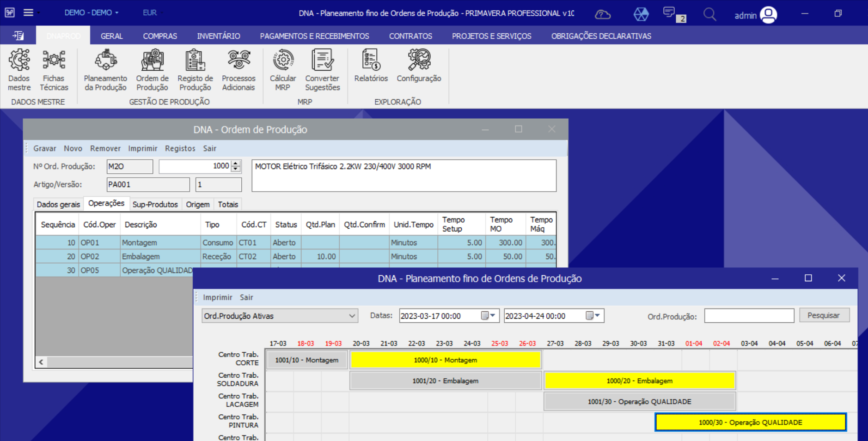Click Gravar in order toolbar
This screenshot has width=868, height=441.
pyautogui.click(x=44, y=148)
